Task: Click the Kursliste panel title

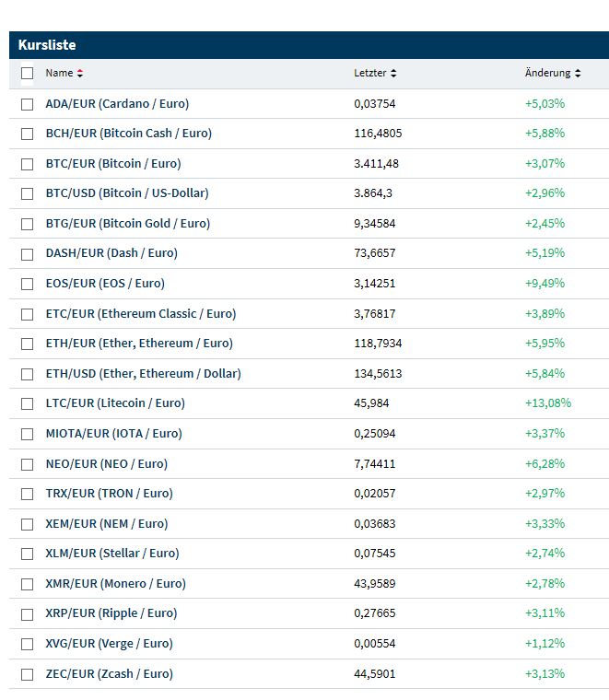Action: (47, 45)
